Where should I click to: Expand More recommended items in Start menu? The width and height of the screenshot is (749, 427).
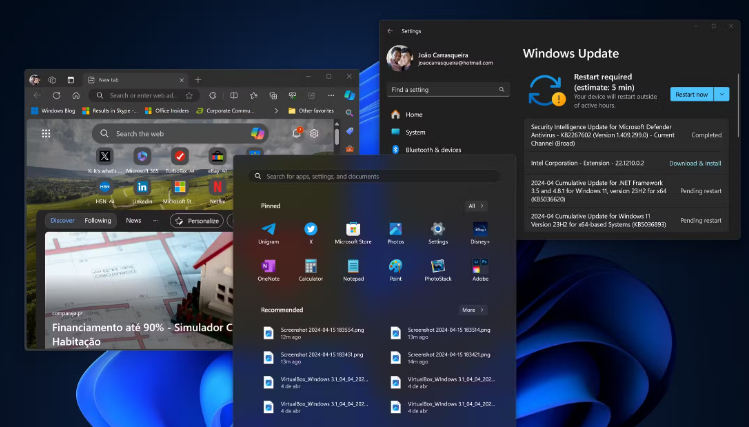pyautogui.click(x=473, y=310)
